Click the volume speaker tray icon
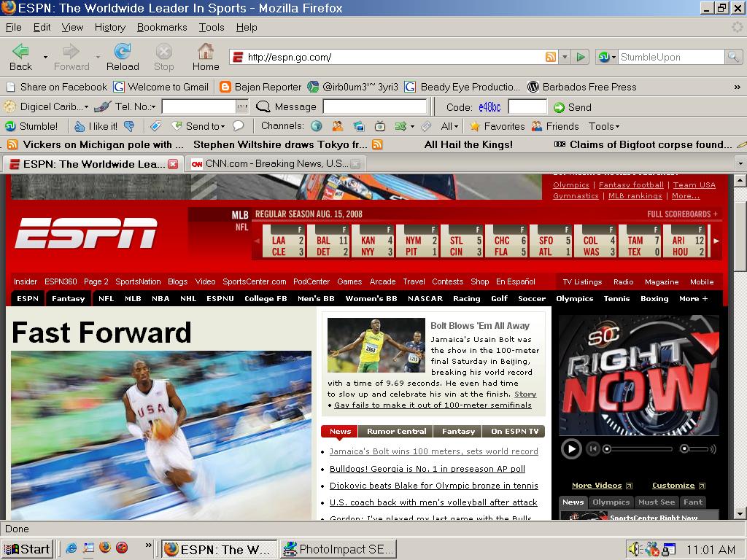 click(x=634, y=549)
